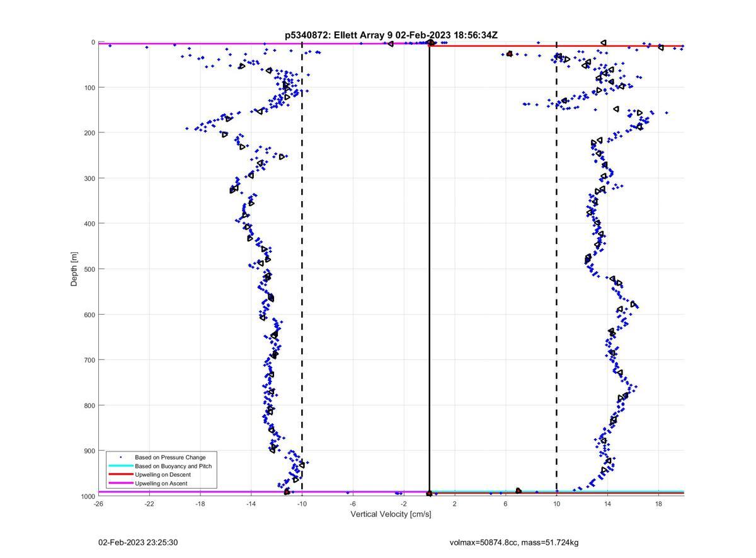
Task: Click red marker near 6 cm/s at surface
Action: pos(510,54)
